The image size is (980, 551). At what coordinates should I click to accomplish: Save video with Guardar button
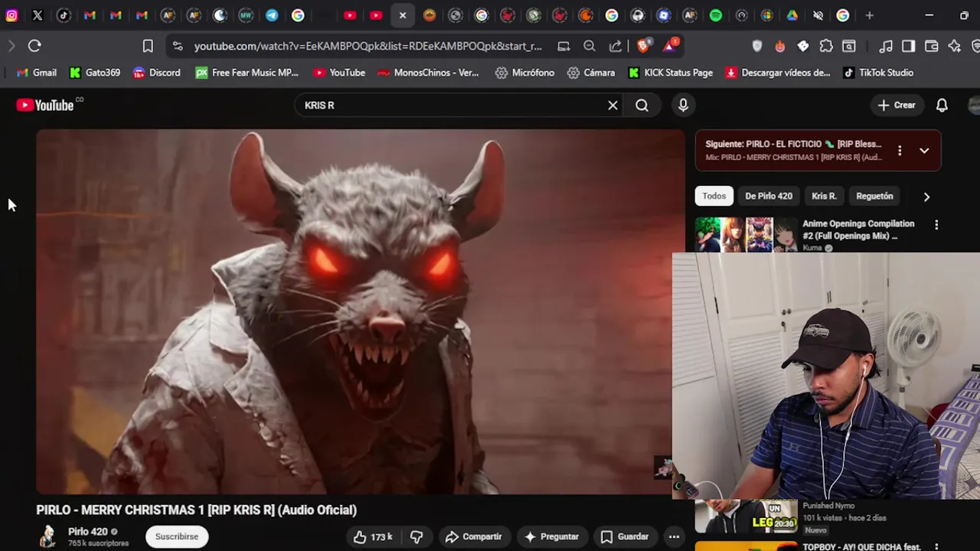pos(624,536)
